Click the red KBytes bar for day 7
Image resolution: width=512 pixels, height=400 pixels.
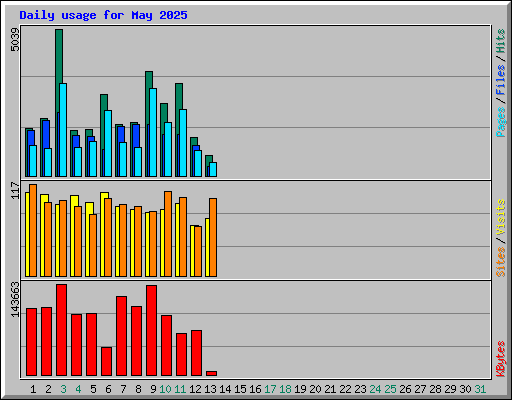pos(121,336)
